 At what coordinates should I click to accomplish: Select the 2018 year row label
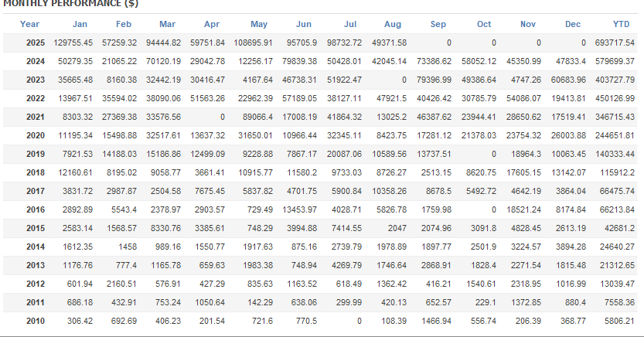click(36, 172)
